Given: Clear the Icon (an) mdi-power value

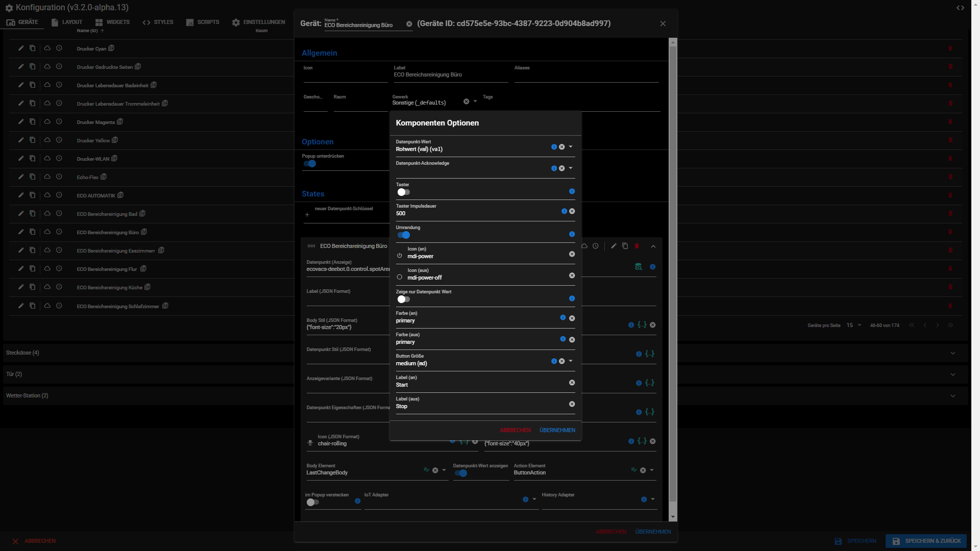Looking at the screenshot, I should pyautogui.click(x=572, y=254).
